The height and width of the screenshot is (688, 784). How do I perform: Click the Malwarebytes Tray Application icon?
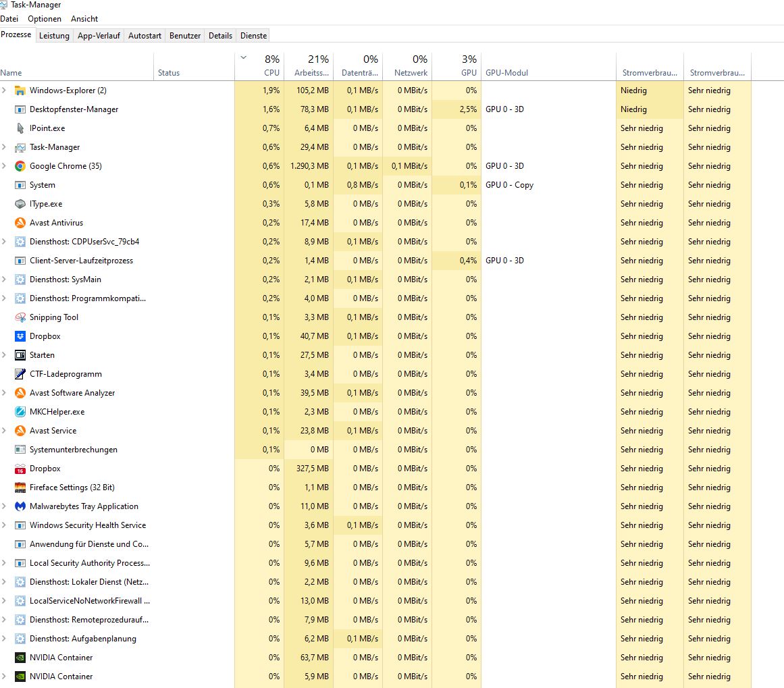pyautogui.click(x=20, y=506)
